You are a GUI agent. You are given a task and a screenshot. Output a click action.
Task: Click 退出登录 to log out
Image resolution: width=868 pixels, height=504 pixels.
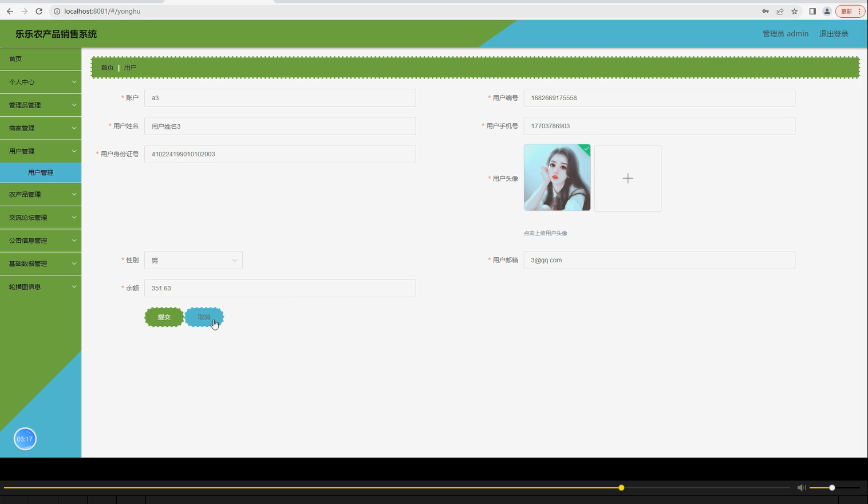[834, 34]
